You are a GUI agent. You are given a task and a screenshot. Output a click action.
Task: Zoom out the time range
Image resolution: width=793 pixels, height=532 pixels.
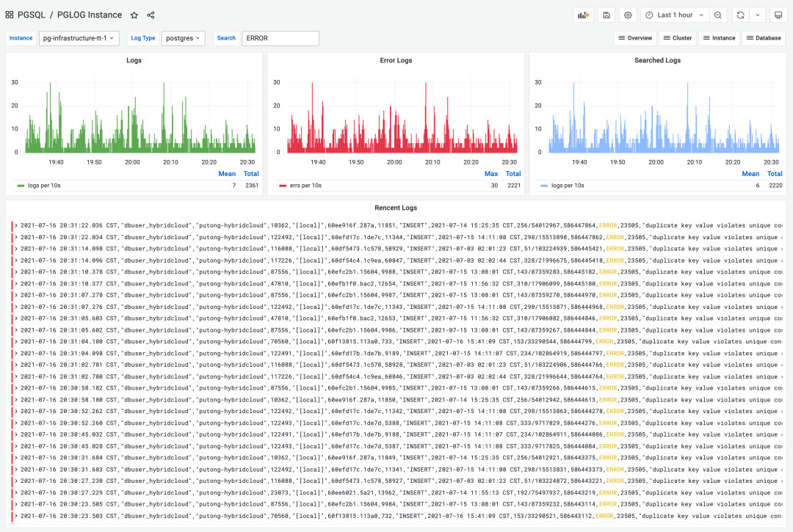[x=717, y=15]
